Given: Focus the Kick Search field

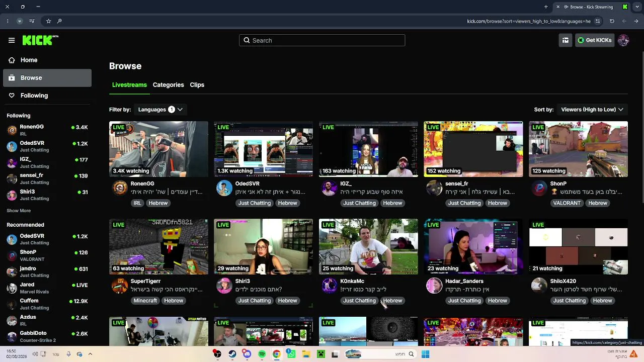Looking at the screenshot, I should coord(322,40).
